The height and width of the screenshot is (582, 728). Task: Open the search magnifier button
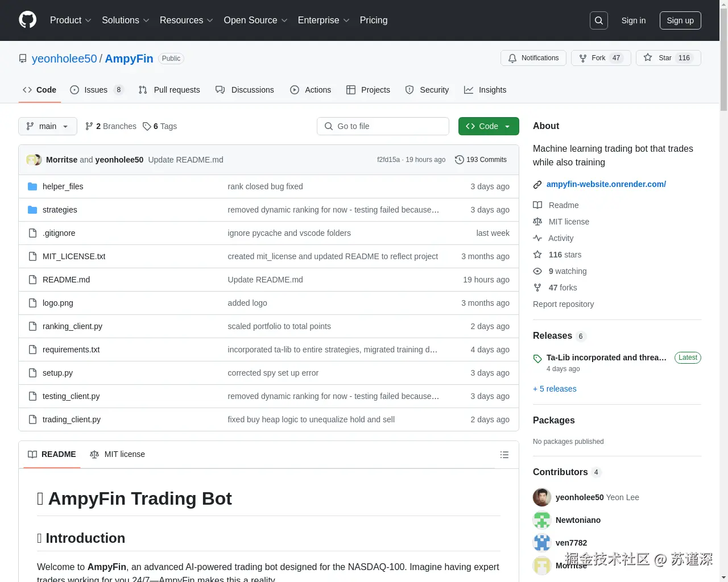pos(599,20)
